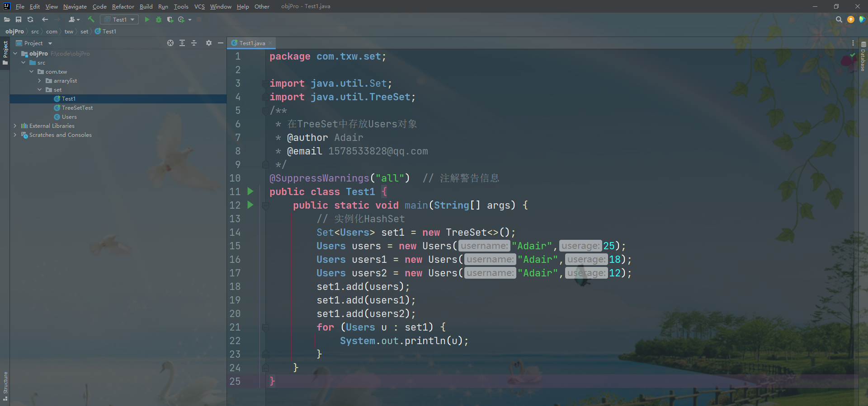The height and width of the screenshot is (406, 868).
Task: Save all with the floppy disk icon
Action: tap(19, 19)
